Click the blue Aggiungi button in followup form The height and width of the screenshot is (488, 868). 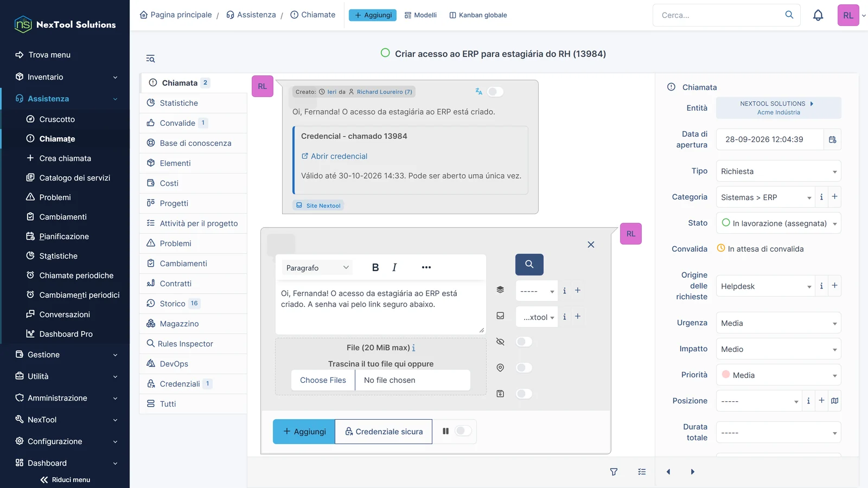click(x=304, y=432)
